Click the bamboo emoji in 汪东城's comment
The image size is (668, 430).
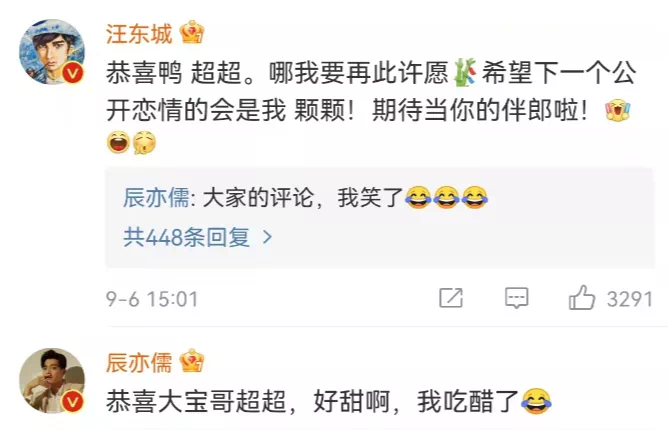point(465,73)
